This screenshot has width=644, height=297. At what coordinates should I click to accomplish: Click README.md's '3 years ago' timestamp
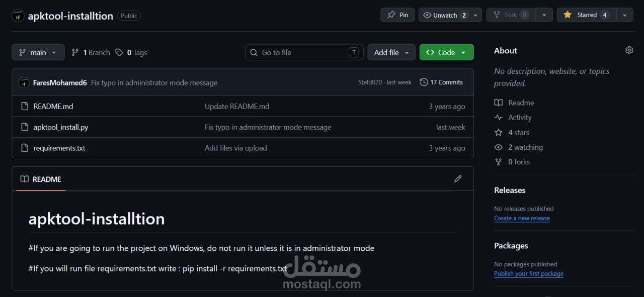447,107
